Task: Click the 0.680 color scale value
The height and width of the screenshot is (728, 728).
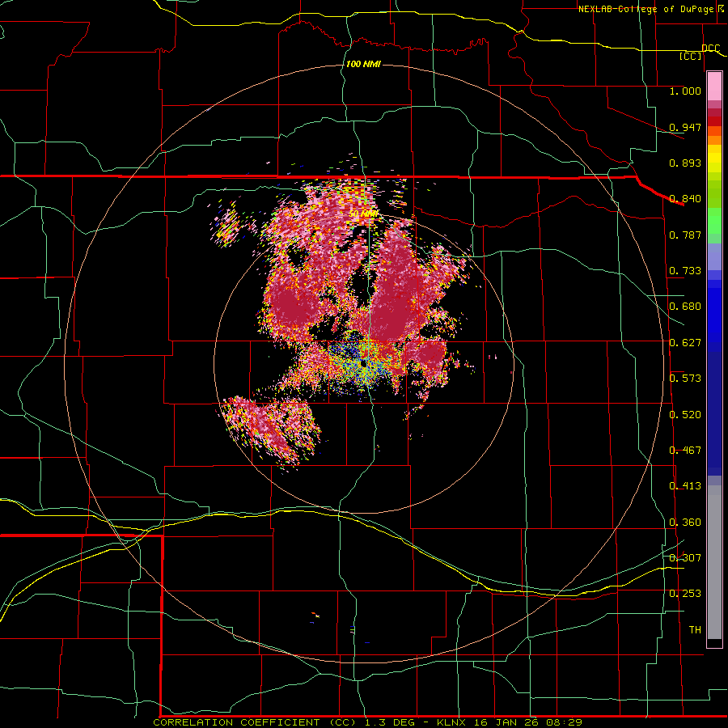Action: (685, 307)
